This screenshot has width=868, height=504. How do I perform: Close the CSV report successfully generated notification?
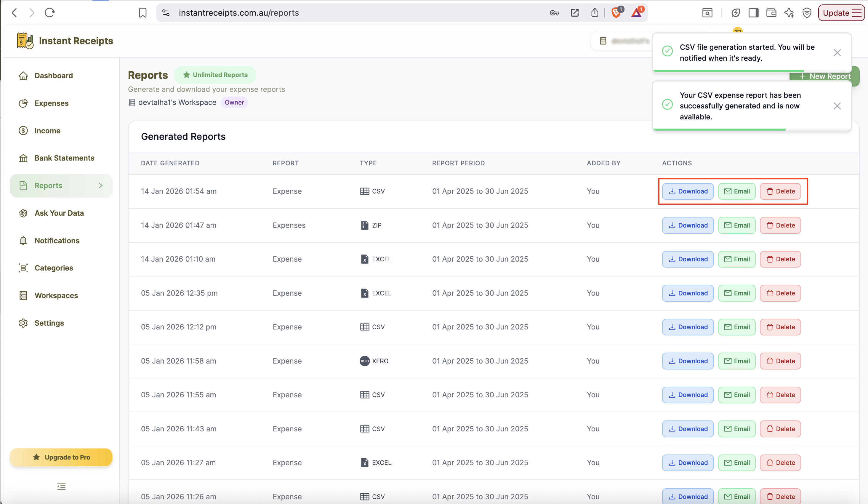coord(837,106)
